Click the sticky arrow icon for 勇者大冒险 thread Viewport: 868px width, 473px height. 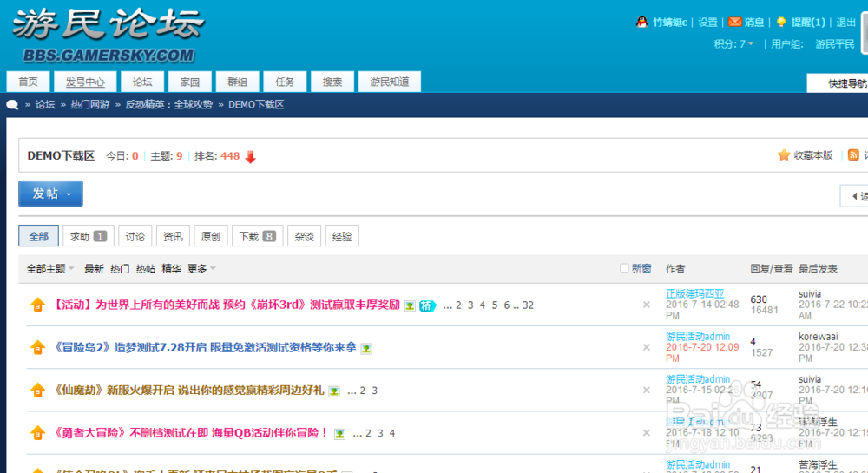pyautogui.click(x=37, y=432)
